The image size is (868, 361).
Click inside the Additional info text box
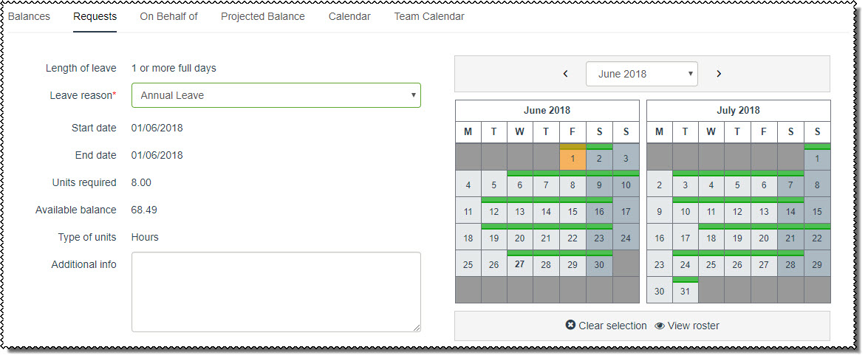pos(276,292)
